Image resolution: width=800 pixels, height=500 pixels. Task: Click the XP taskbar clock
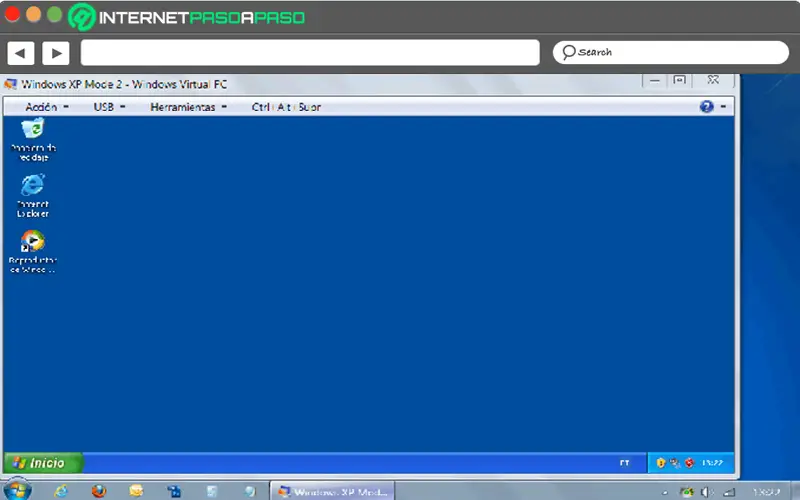(712, 463)
